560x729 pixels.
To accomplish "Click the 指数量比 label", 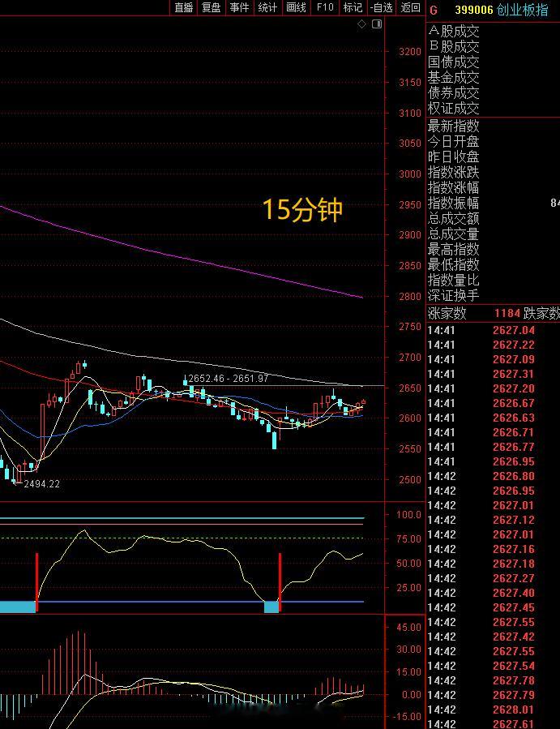I will pyautogui.click(x=453, y=280).
